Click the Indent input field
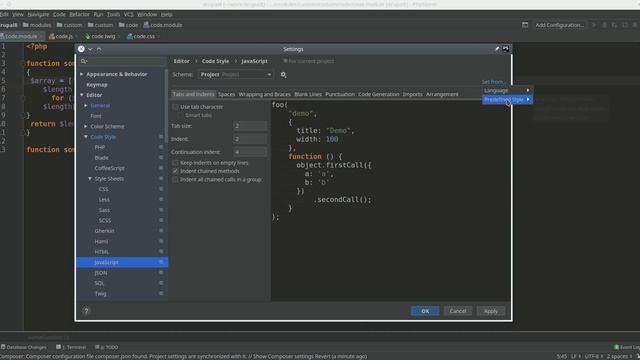 point(250,139)
